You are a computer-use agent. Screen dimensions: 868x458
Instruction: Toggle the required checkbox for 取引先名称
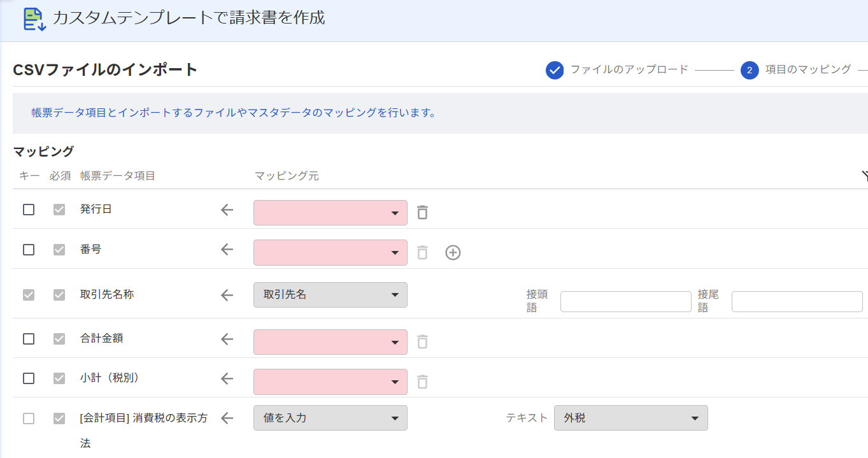(59, 295)
